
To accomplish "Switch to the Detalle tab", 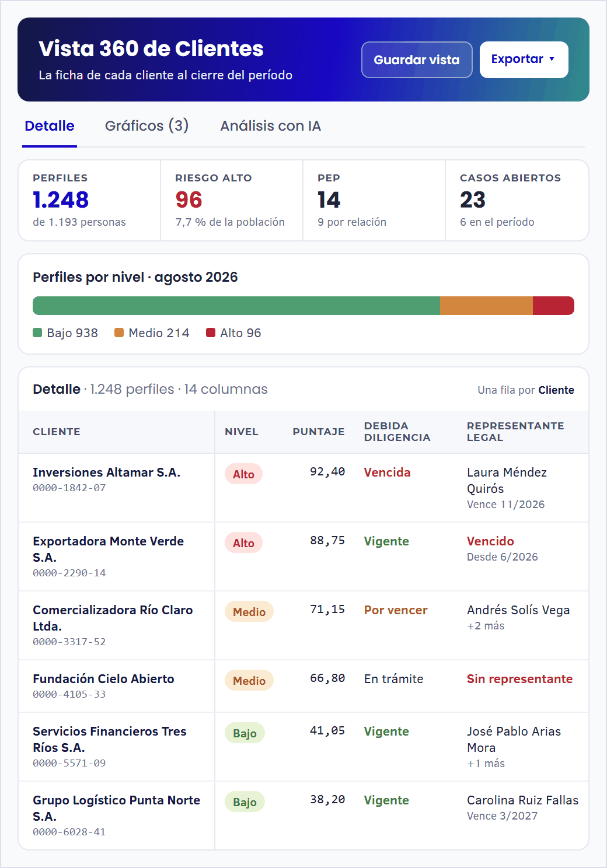I will [x=50, y=126].
